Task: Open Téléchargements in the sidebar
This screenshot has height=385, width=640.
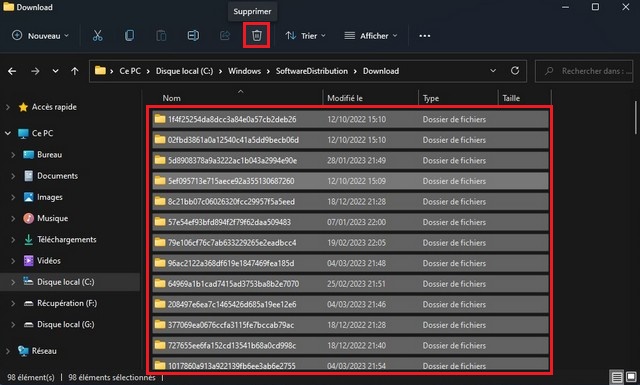Action: point(67,240)
